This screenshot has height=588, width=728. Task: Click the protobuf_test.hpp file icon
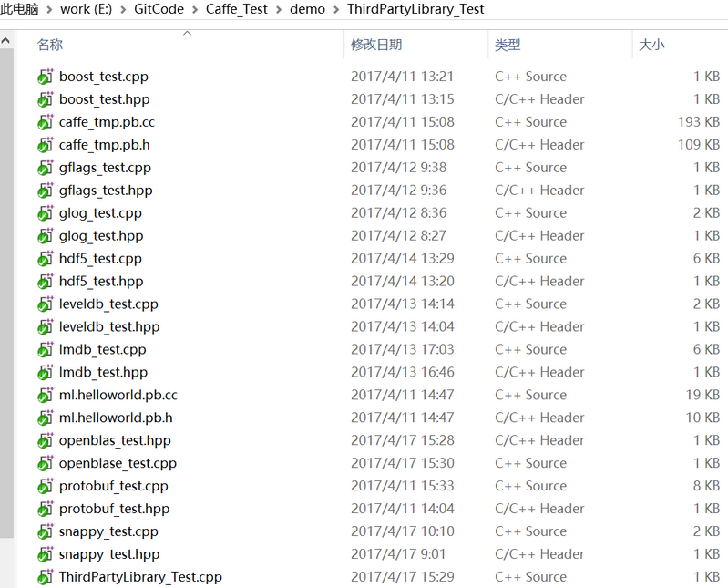pyautogui.click(x=45, y=509)
